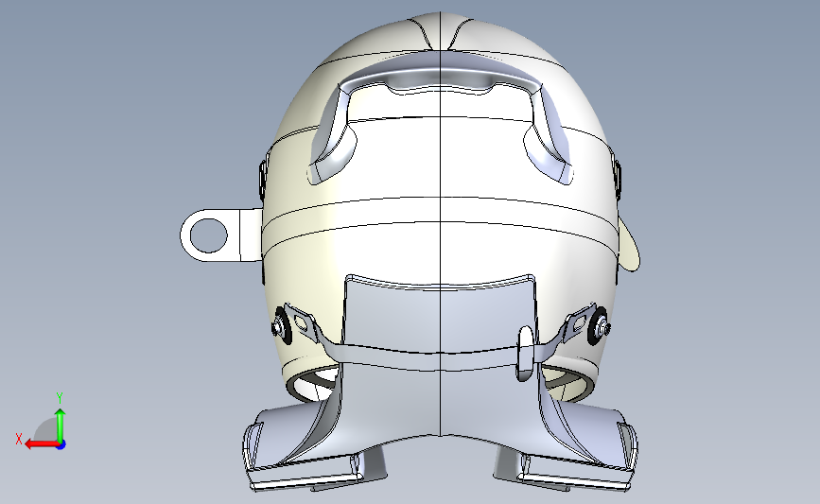The height and width of the screenshot is (504, 820).
Task: Select the pale yellow fin on the helmet's right side
Action: (x=629, y=245)
